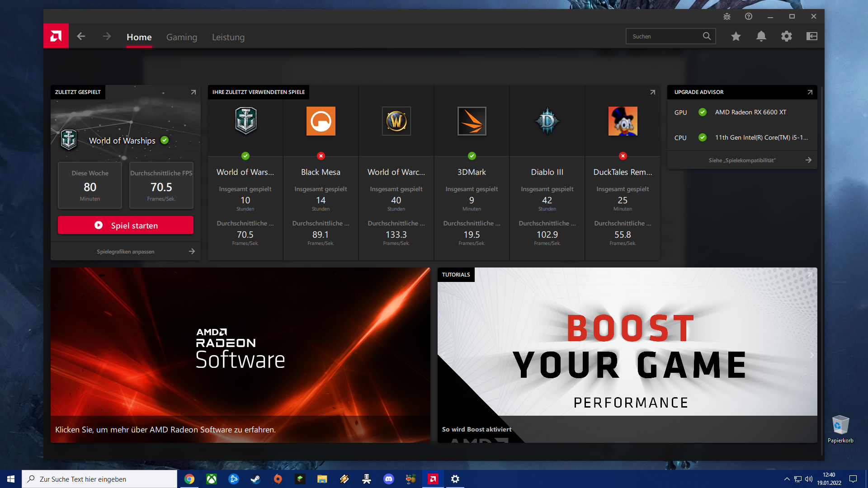Open the notifications bell
This screenshot has width=868, height=488.
tap(761, 36)
